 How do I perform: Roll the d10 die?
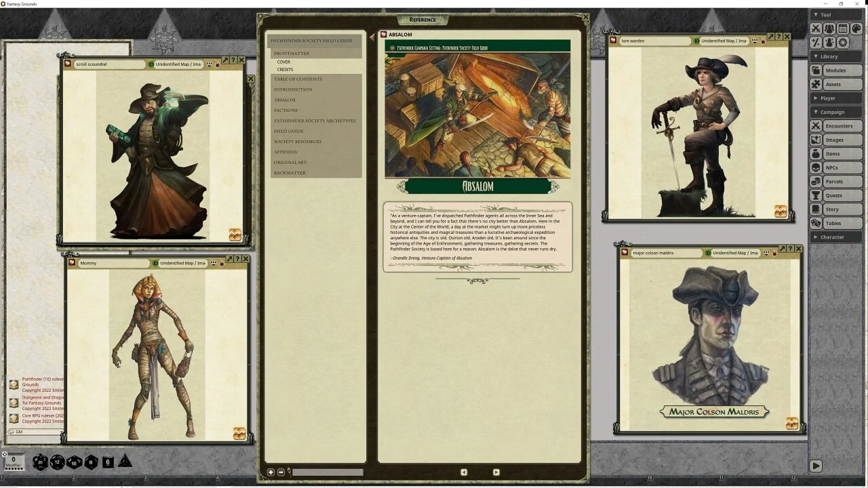[74, 462]
